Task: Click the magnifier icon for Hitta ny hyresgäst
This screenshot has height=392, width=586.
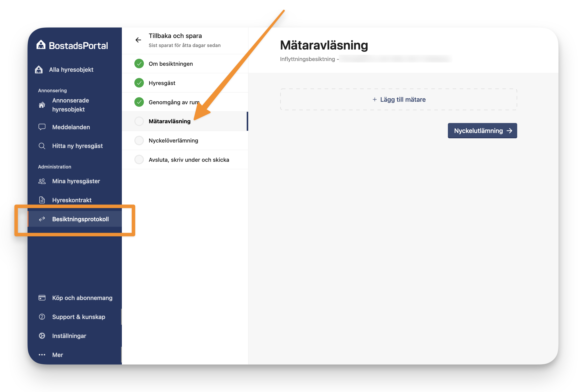Action: pos(42,146)
